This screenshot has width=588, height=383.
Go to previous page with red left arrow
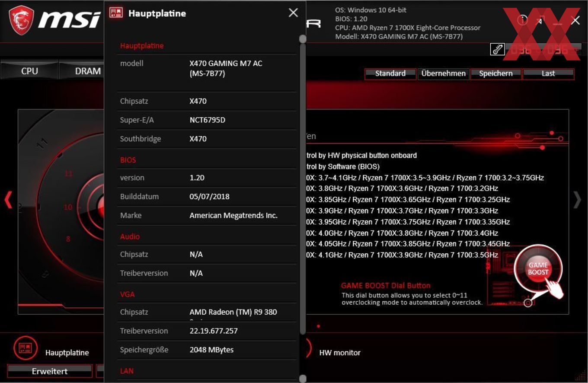click(x=8, y=200)
